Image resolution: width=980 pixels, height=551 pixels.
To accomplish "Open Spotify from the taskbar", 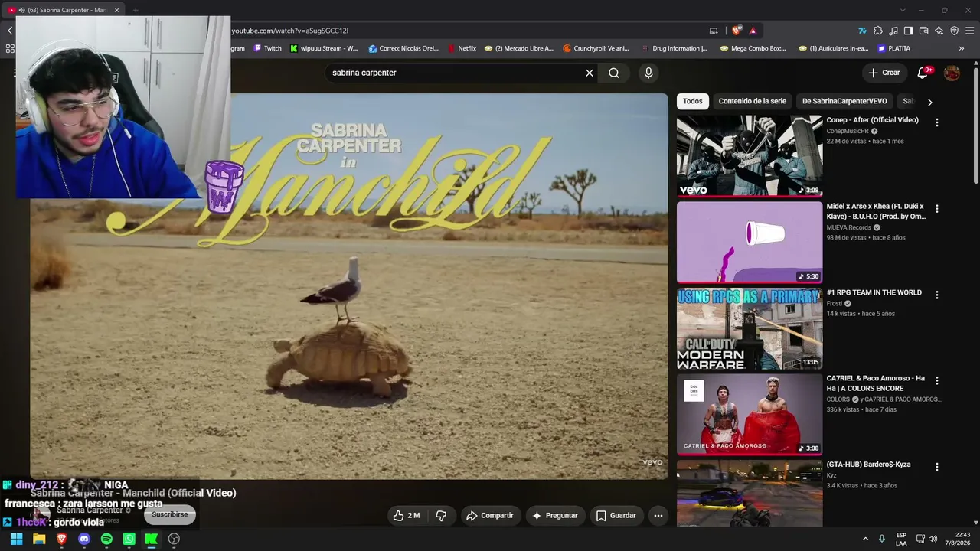I will (x=106, y=539).
